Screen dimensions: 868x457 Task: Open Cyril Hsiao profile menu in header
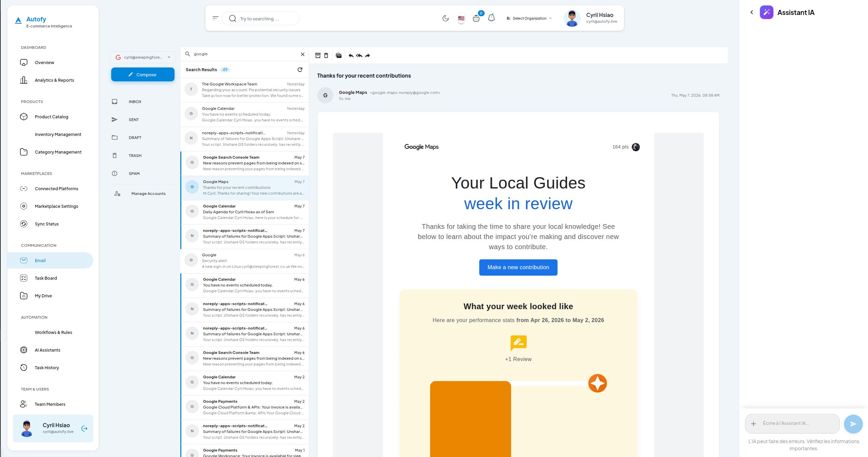point(590,18)
